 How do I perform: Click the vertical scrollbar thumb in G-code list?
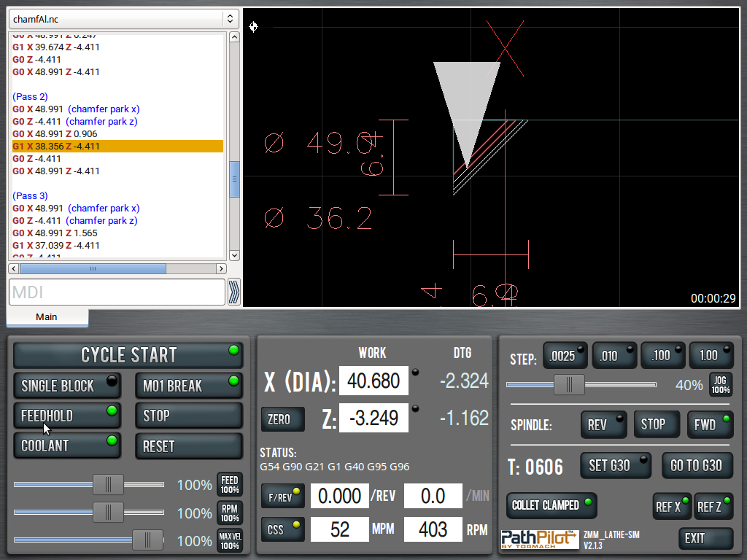point(234,179)
